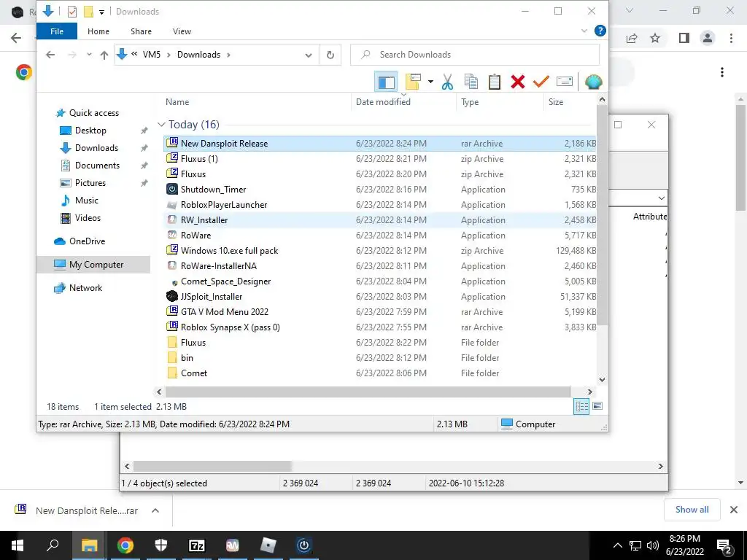Open recent locations dropdown arrow
This screenshot has height=560, width=747.
coord(89,55)
